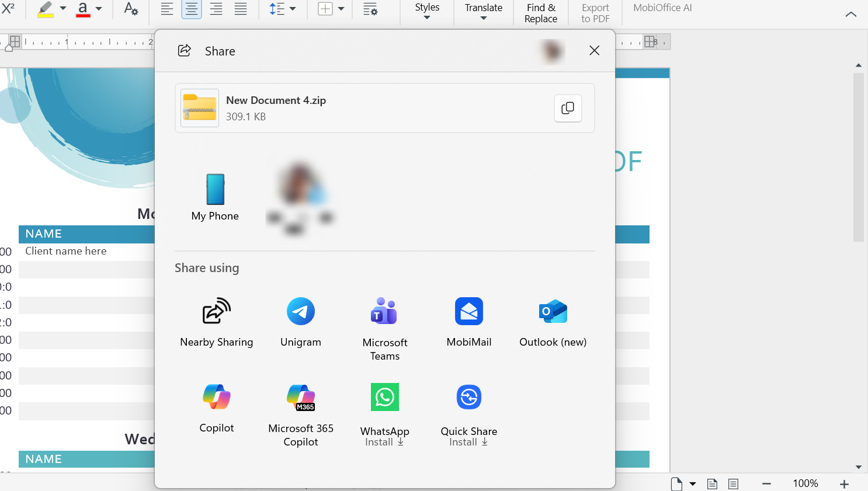Screen dimensions: 868x491
Task: Share using Nearby Sharing
Action: tap(217, 323)
